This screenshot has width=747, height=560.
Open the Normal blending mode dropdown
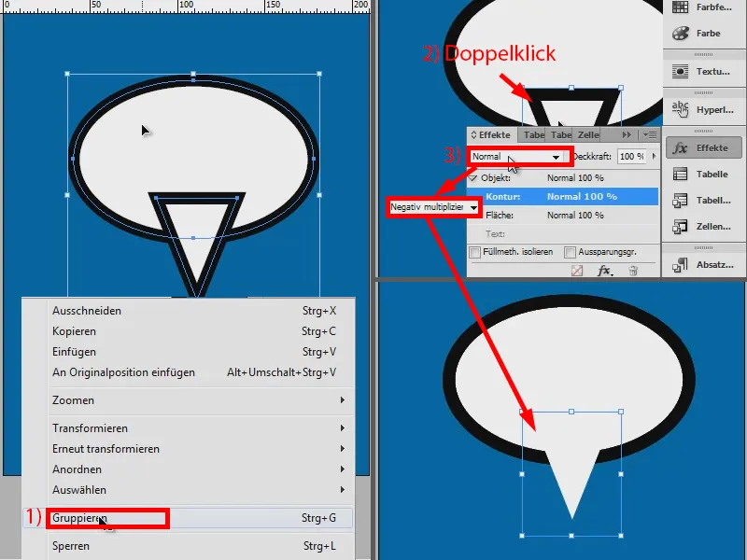pos(556,156)
